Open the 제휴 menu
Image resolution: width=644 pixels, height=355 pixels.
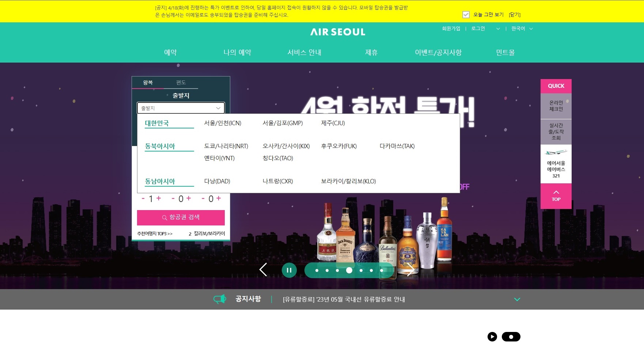tap(371, 52)
